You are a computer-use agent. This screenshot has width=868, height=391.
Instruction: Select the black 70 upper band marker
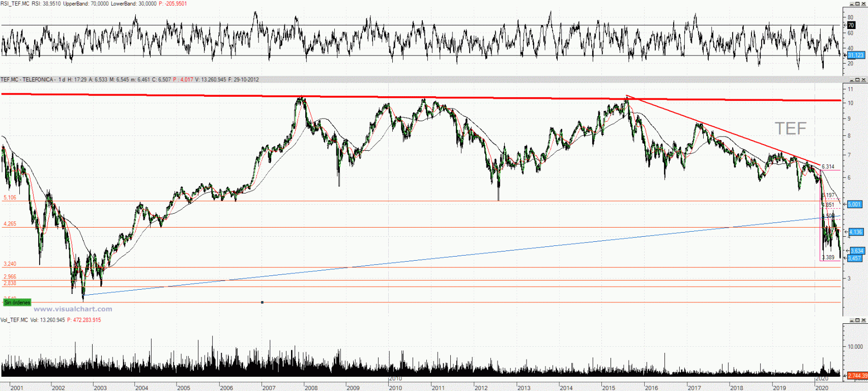(851, 25)
